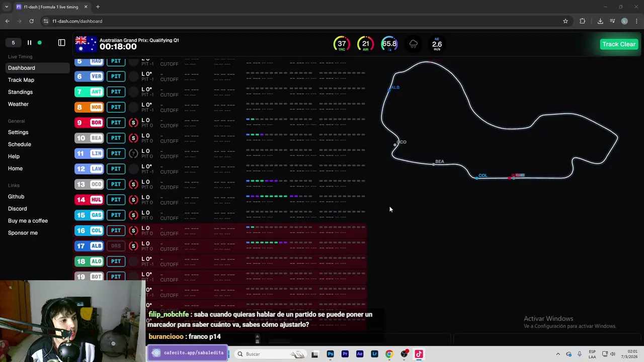Open the Standings page
This screenshot has width=644, height=362.
tap(20, 92)
